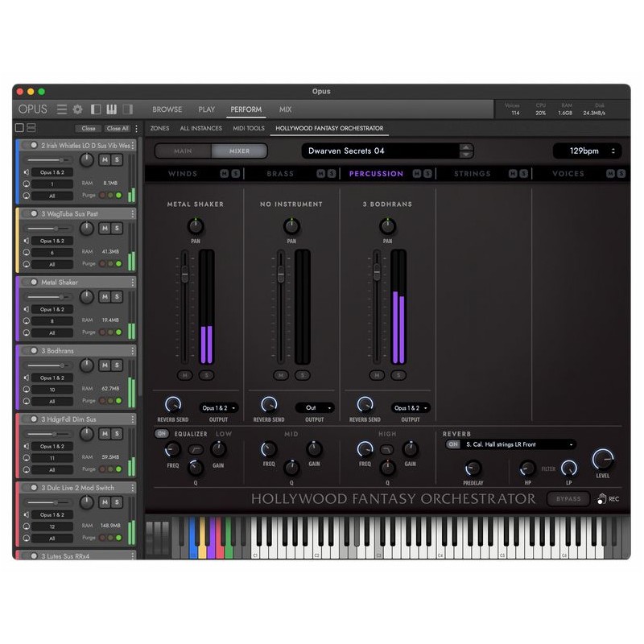Open settings via the gear icon
The height and width of the screenshot is (644, 644).
click(x=78, y=109)
